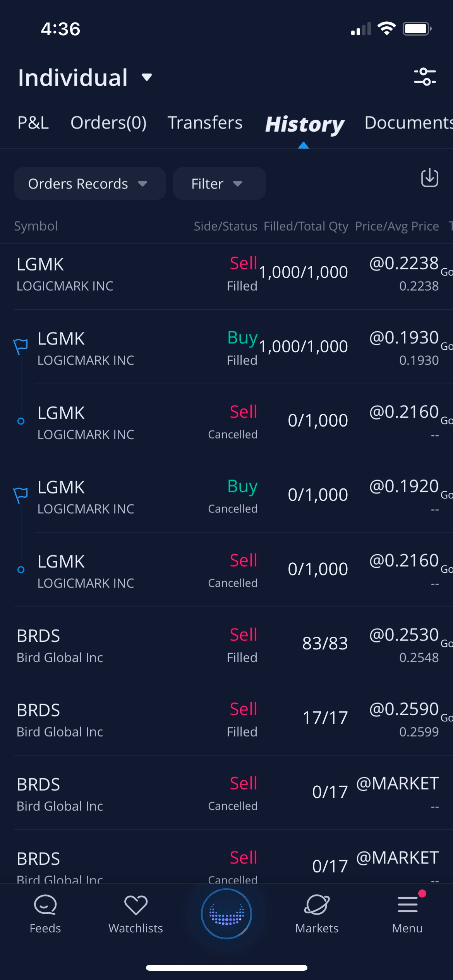
Task: Tap the center Webull trade button
Action: click(226, 914)
